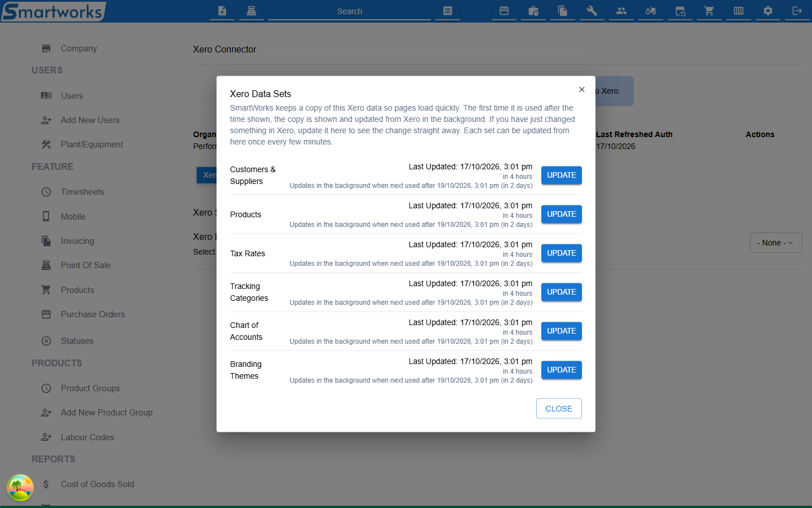The height and width of the screenshot is (508, 812).
Task: Open the storefront icon in top toolbar
Action: [x=504, y=11]
